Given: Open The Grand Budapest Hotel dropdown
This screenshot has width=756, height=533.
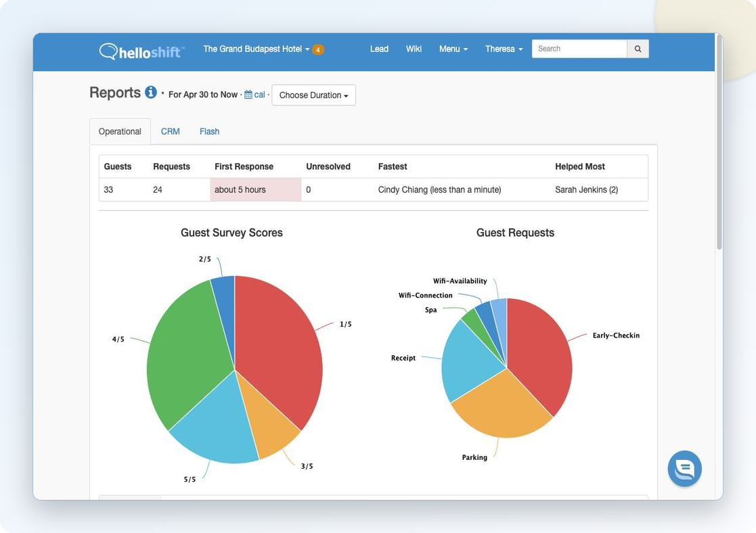Looking at the screenshot, I should (257, 49).
